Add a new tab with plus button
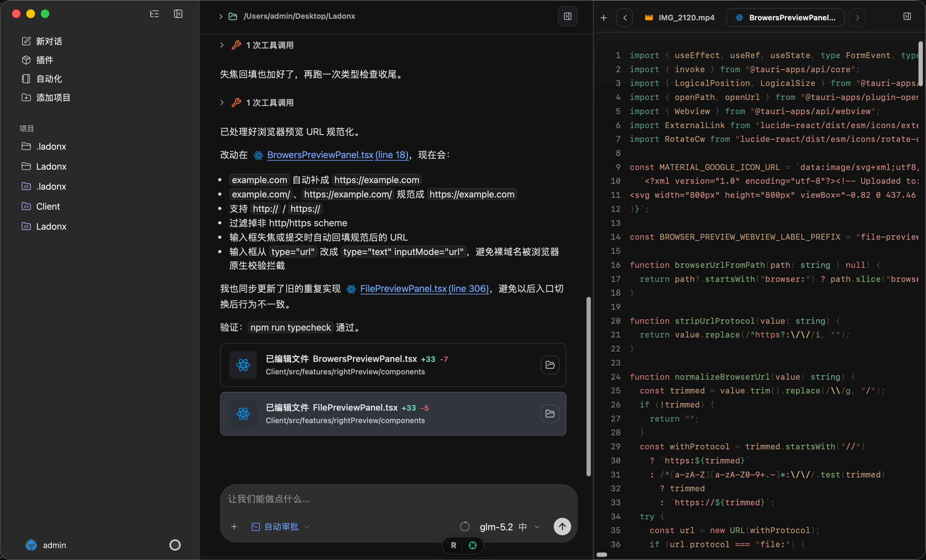Screen dimensions: 926x560 pos(604,17)
